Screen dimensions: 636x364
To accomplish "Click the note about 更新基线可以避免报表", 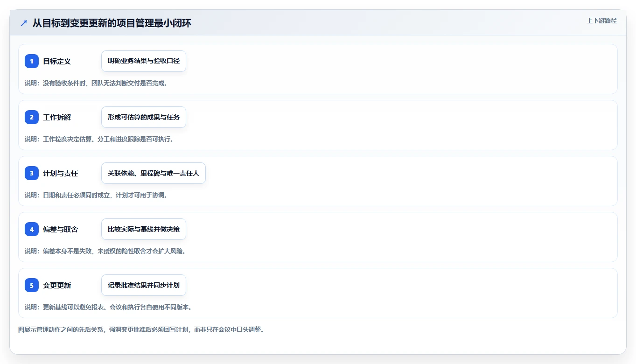I will 108,307.
